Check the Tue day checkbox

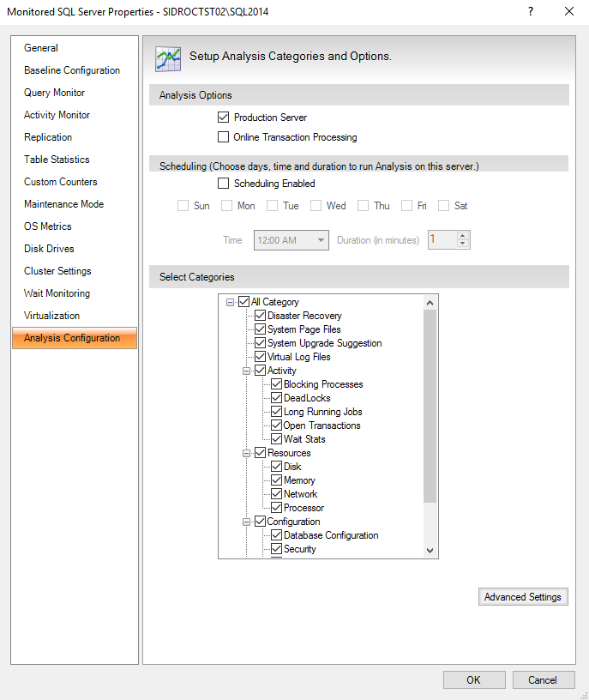(272, 205)
